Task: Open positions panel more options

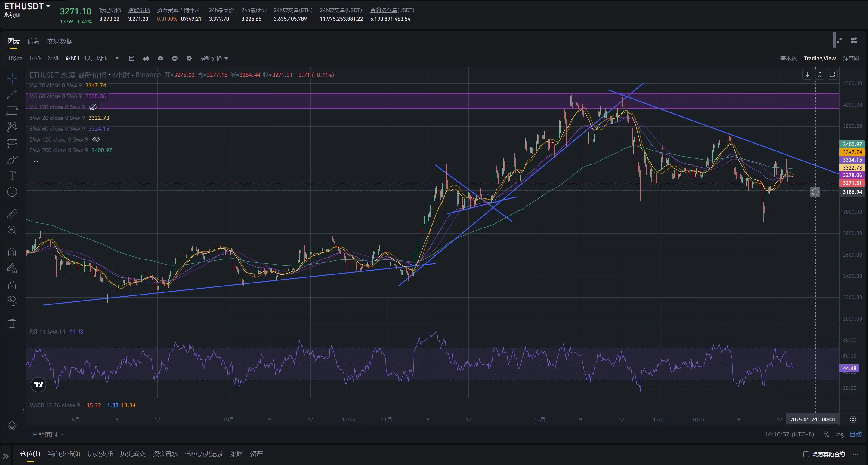Action: [856, 454]
